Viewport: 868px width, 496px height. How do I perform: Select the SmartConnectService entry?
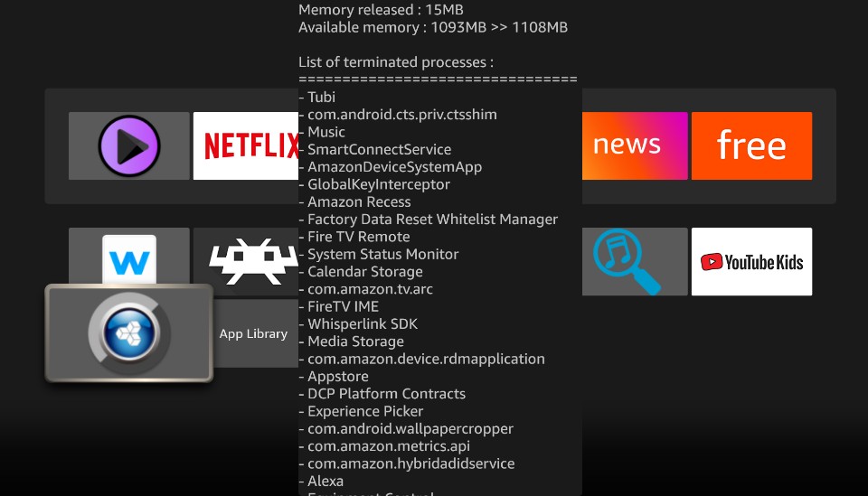[374, 149]
